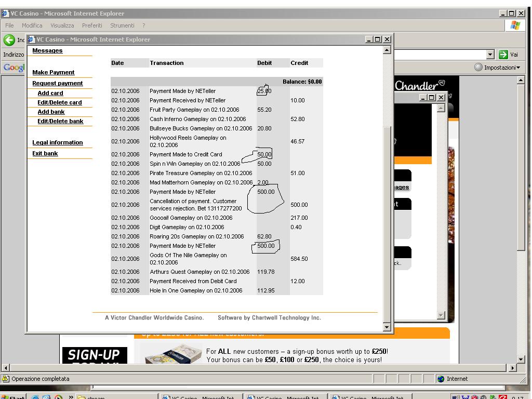Choose Add card link
The height and width of the screenshot is (399, 532).
(50, 93)
